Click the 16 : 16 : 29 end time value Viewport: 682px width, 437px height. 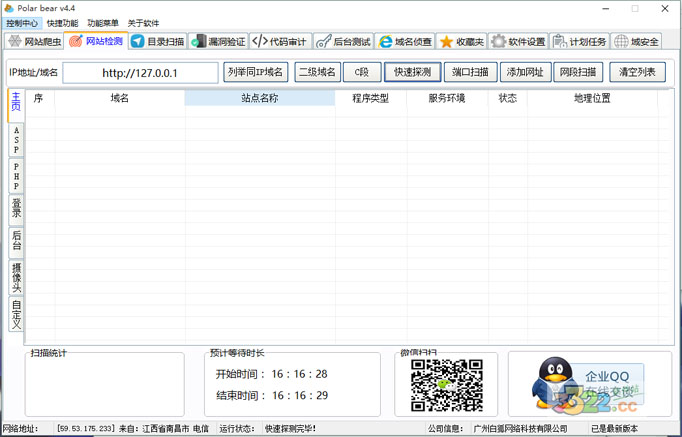coord(300,396)
